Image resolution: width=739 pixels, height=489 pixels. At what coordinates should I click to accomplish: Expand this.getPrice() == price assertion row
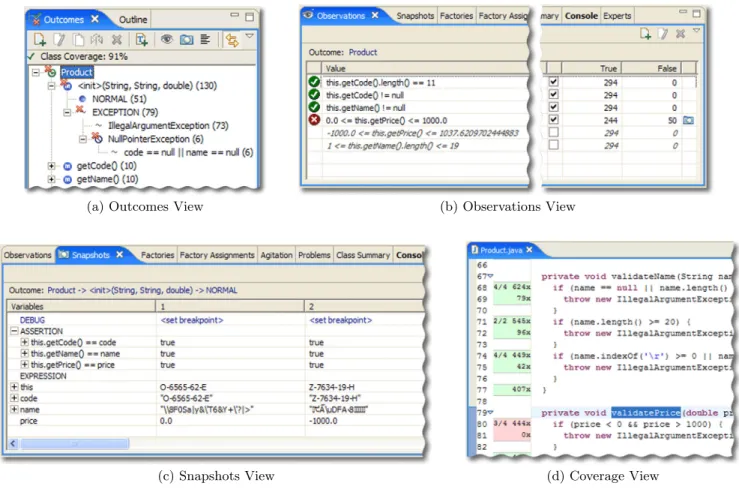25,365
